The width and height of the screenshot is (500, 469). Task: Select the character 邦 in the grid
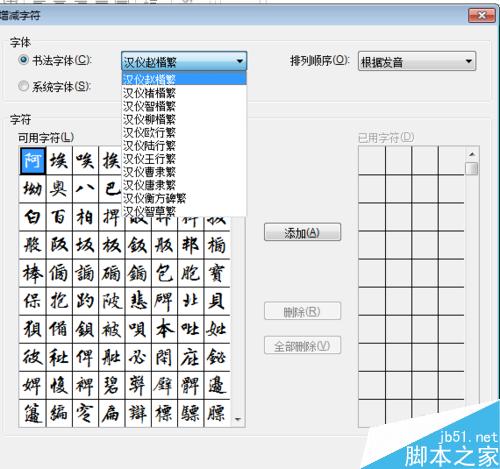coord(190,245)
